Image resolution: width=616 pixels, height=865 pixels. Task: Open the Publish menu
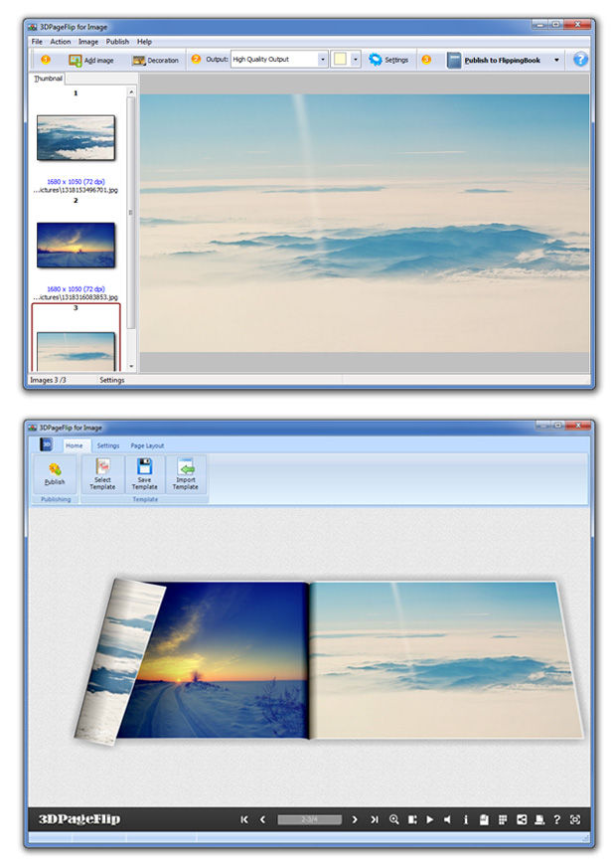[x=117, y=42]
